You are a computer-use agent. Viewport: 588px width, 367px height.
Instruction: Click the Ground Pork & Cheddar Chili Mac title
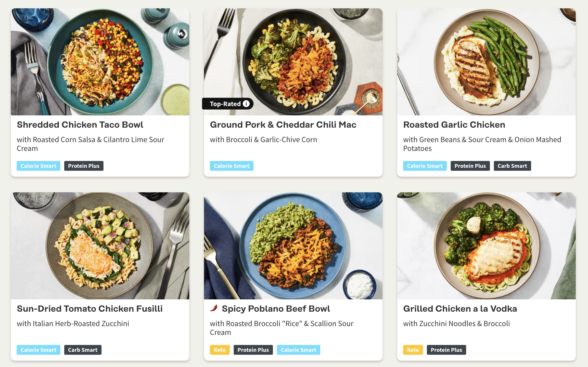(x=283, y=125)
